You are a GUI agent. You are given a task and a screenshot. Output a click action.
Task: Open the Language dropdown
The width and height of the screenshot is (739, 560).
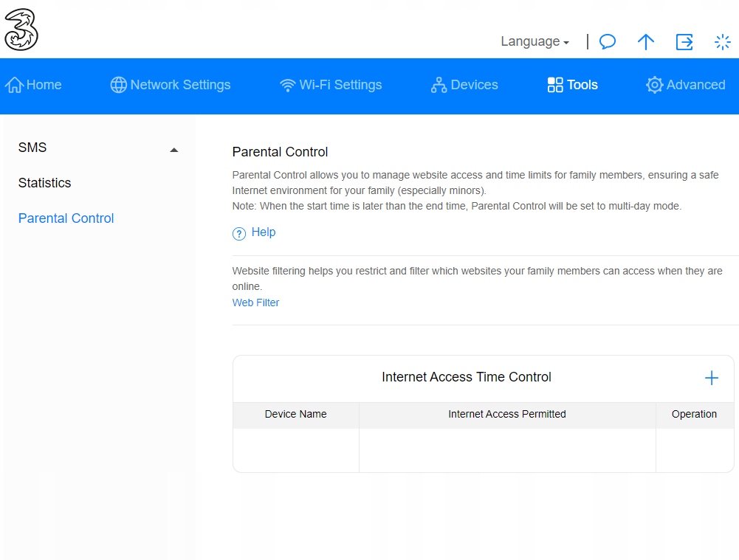(x=535, y=42)
